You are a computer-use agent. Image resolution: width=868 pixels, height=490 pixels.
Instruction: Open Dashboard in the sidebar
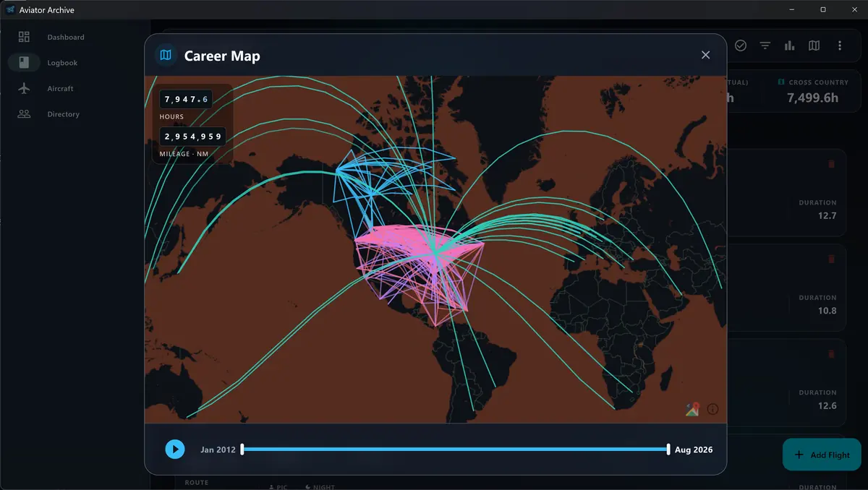coord(66,37)
